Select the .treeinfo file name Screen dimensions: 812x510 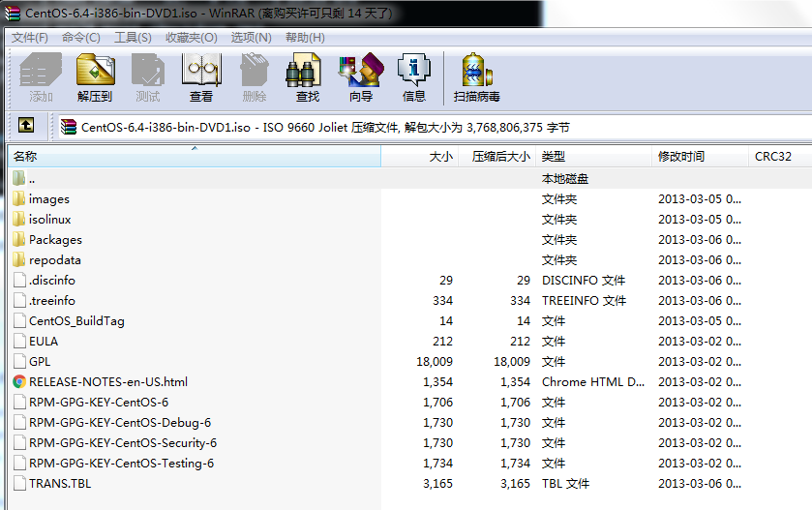[52, 301]
